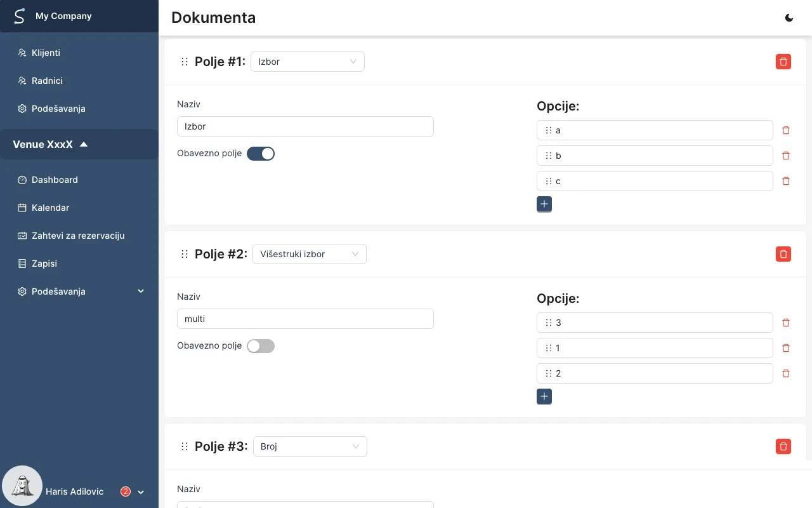Remove option 'c' trash icon

[786, 181]
